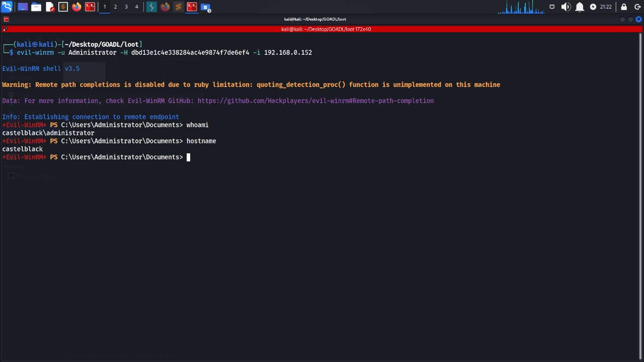Click 'Evil-WinRM shell v3.5' text
Viewport: 644px width, 362px height.
[x=41, y=68]
